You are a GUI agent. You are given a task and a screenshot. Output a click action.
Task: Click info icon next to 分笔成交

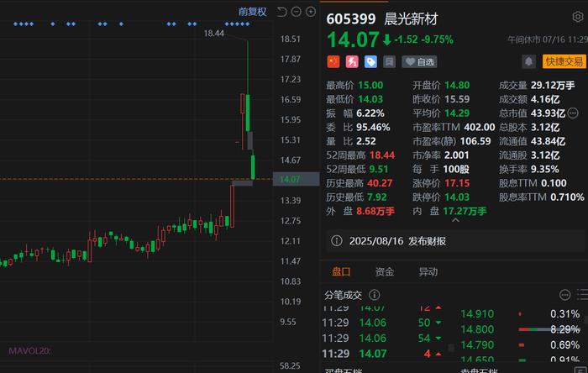pyautogui.click(x=375, y=295)
